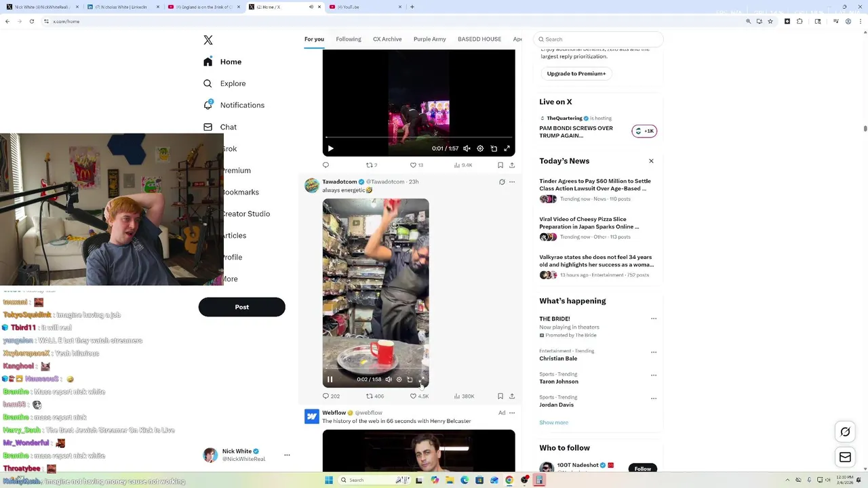Open options for Christian Bale trend
Screen dimensions: 868x488
click(654, 352)
